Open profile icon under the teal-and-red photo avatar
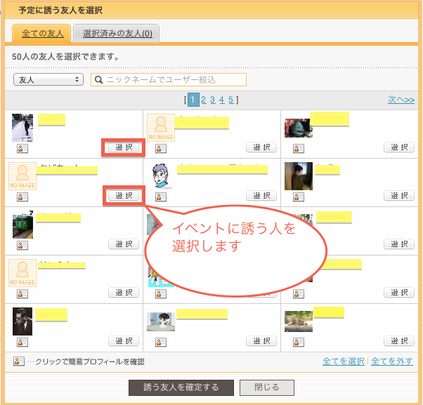Viewport: 423px width, 405px height. click(x=298, y=148)
